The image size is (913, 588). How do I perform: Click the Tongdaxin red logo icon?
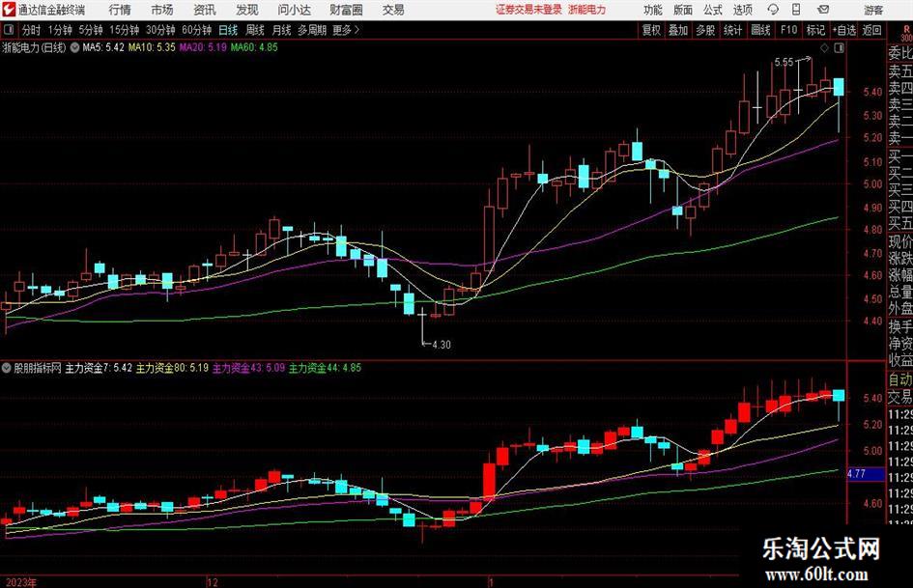click(9, 10)
